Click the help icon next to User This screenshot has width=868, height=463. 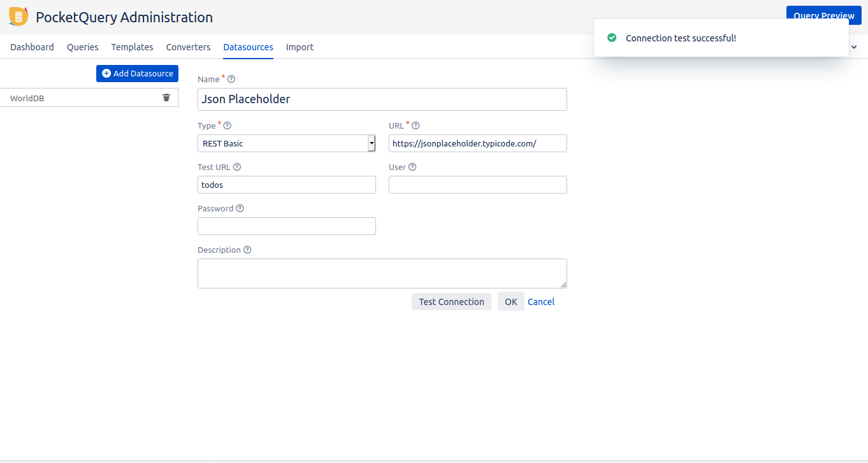coord(412,167)
